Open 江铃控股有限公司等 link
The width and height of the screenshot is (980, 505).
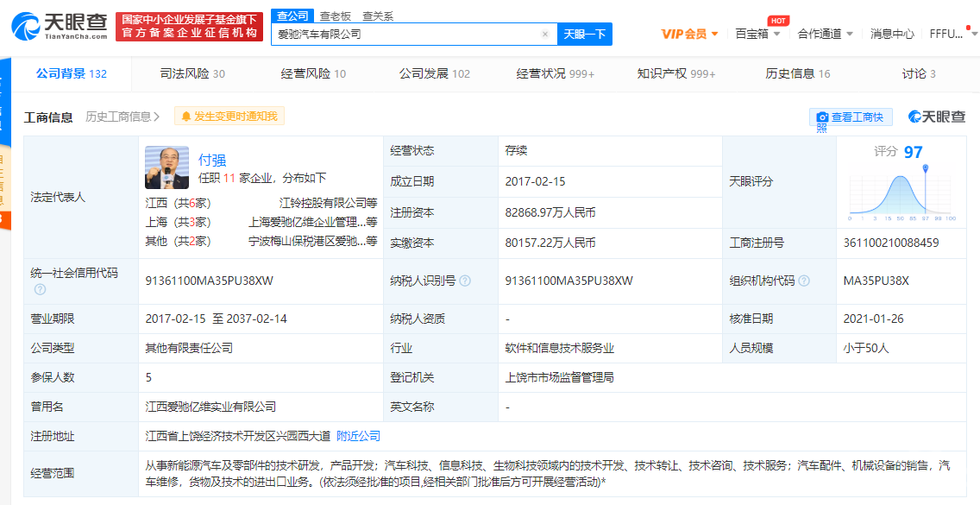coord(328,203)
